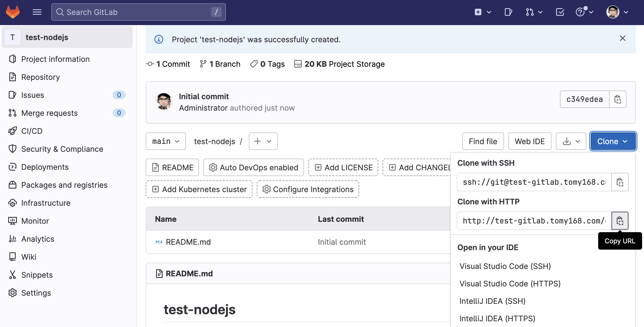Click the Web IDE button

[x=529, y=141]
